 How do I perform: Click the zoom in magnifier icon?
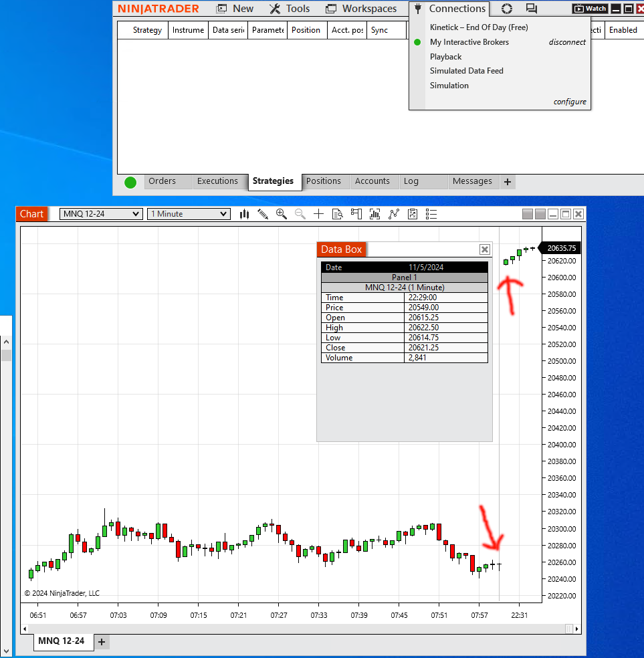281,214
